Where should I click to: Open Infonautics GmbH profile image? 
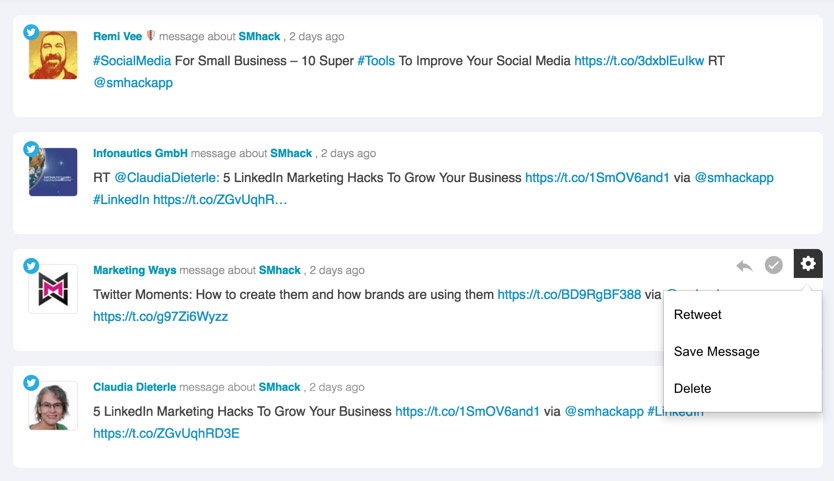(53, 172)
